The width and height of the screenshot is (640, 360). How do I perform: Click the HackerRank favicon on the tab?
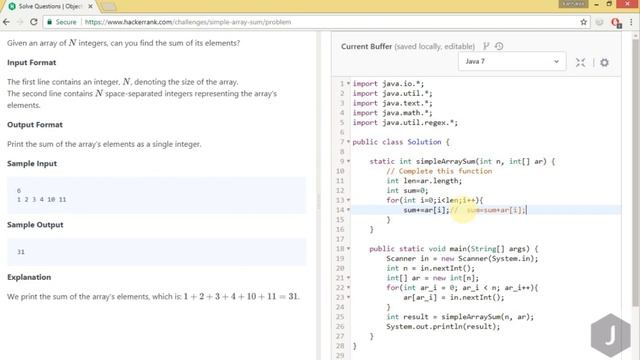click(x=12, y=6)
